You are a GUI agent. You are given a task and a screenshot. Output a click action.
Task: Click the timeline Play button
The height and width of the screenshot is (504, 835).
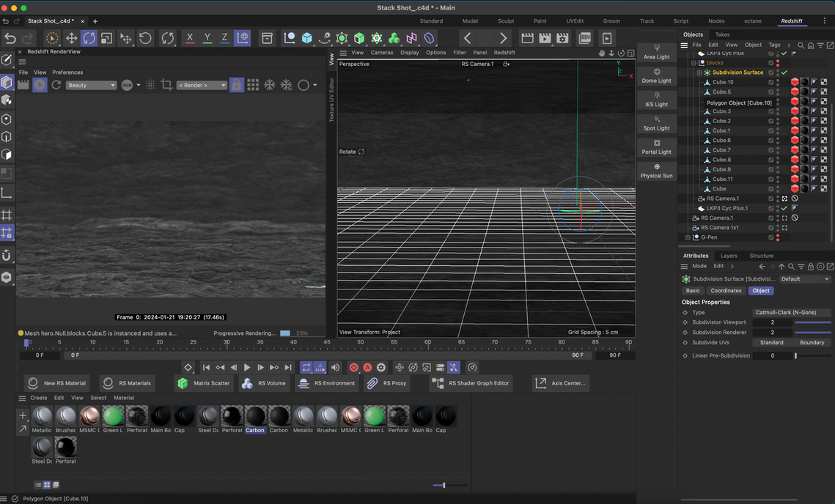pyautogui.click(x=246, y=368)
